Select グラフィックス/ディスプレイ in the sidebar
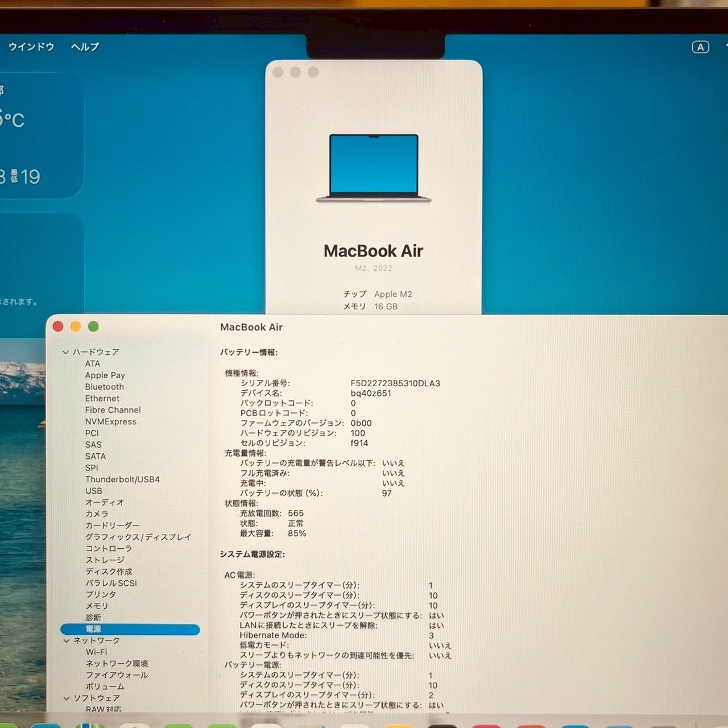This screenshot has height=728, width=728. tap(138, 537)
